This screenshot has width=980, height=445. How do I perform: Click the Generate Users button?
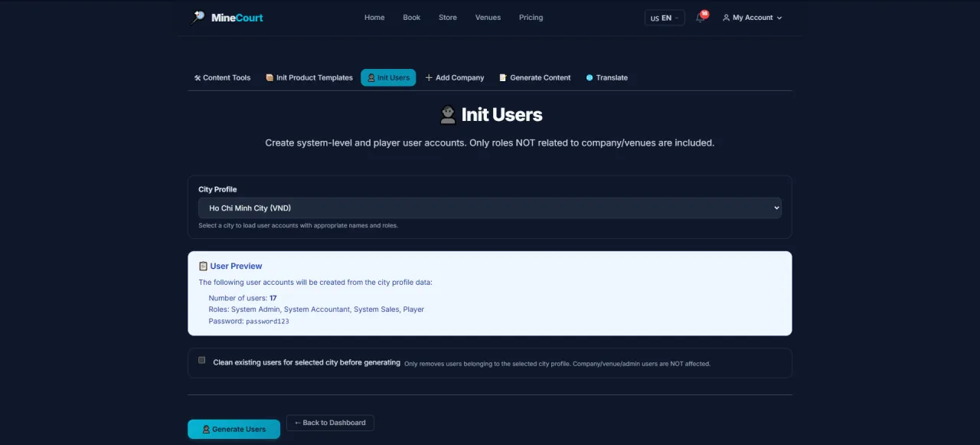234,429
